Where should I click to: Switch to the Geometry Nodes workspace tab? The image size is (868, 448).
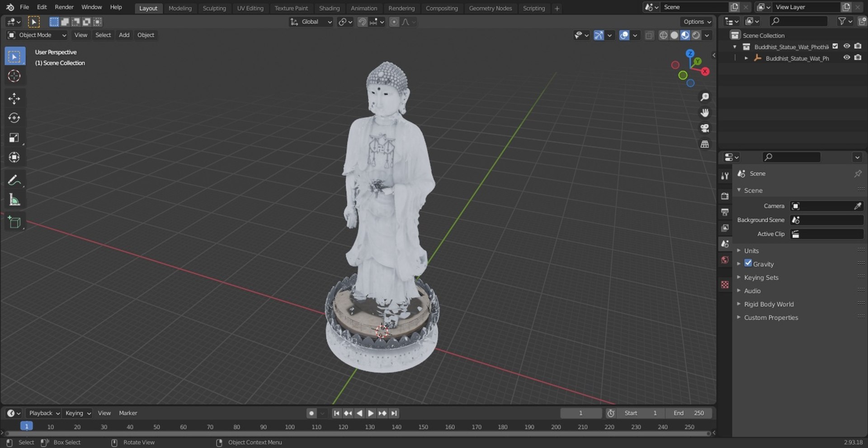[x=490, y=8]
